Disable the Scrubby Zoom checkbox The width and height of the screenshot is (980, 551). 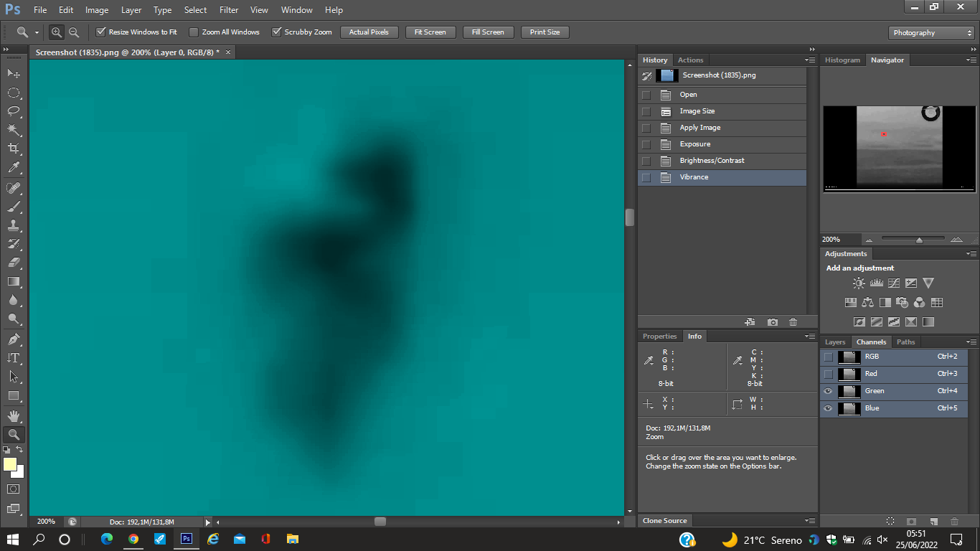[x=276, y=32]
